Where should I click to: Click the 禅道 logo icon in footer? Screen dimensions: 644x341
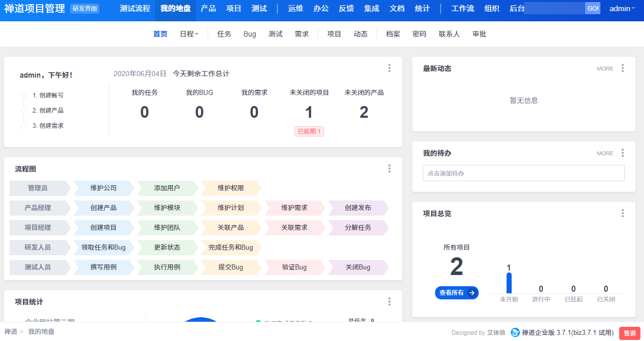pos(515,333)
